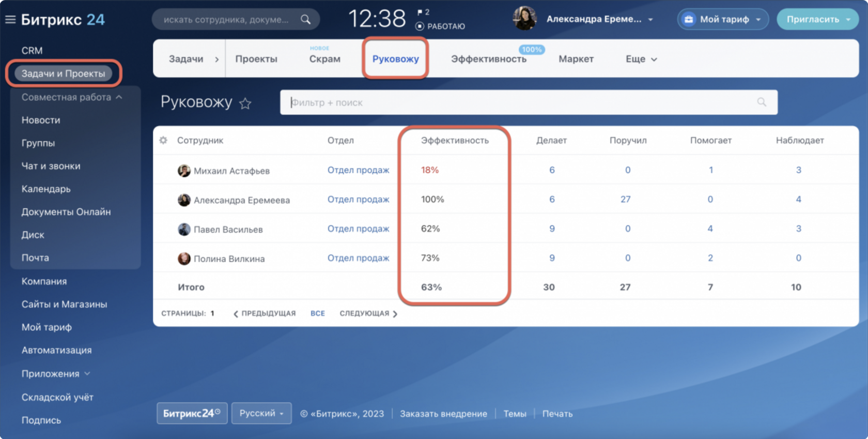Viewport: 868px width, 439px height.
Task: Open Складской учёт in sidebar
Action: (57, 397)
